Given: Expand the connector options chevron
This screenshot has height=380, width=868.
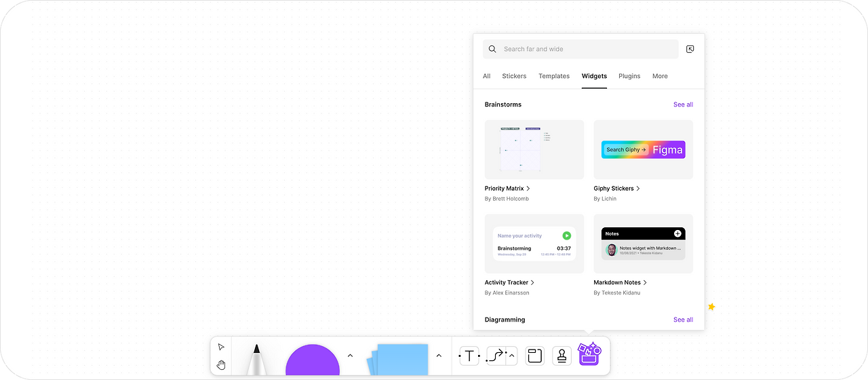Looking at the screenshot, I should (x=512, y=356).
